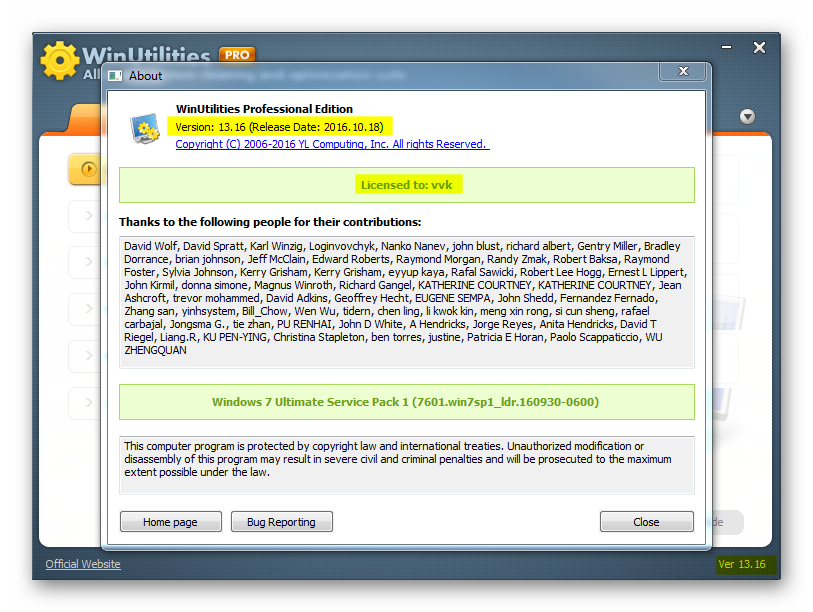
Task: Minimize the WinUtilities main window
Action: click(727, 48)
